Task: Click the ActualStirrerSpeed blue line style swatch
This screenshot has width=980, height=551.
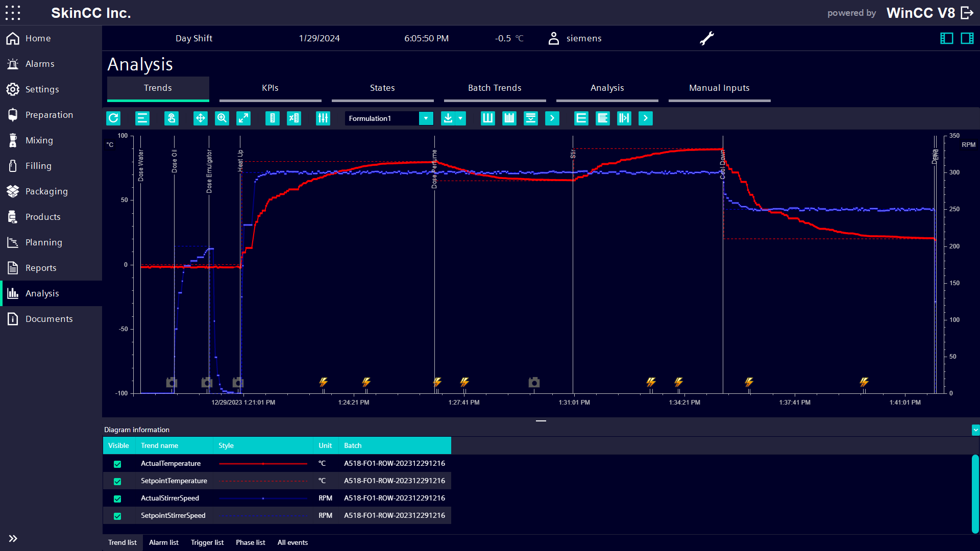Action: coord(263,498)
